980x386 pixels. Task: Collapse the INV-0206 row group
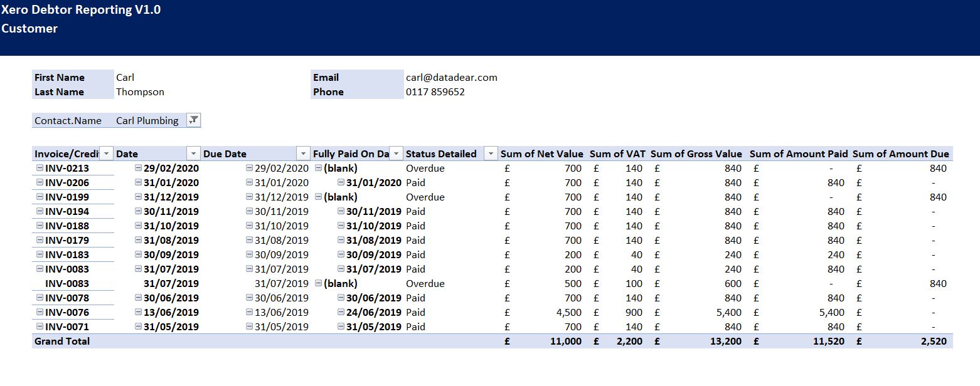coord(40,182)
